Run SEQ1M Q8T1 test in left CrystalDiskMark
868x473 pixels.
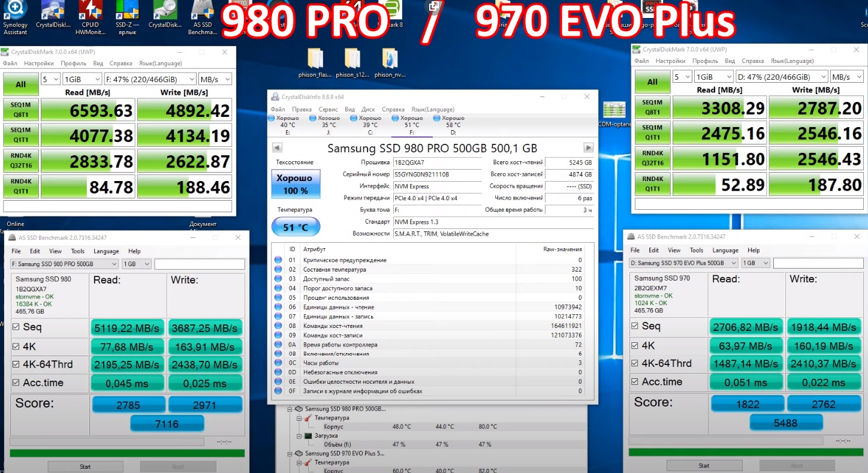(21, 110)
